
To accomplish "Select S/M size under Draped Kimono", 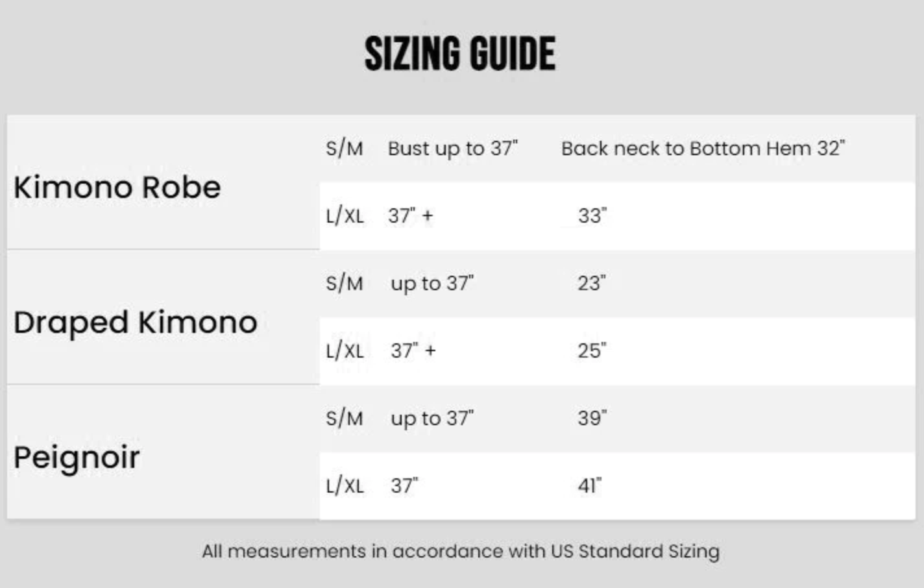I will 344,284.
